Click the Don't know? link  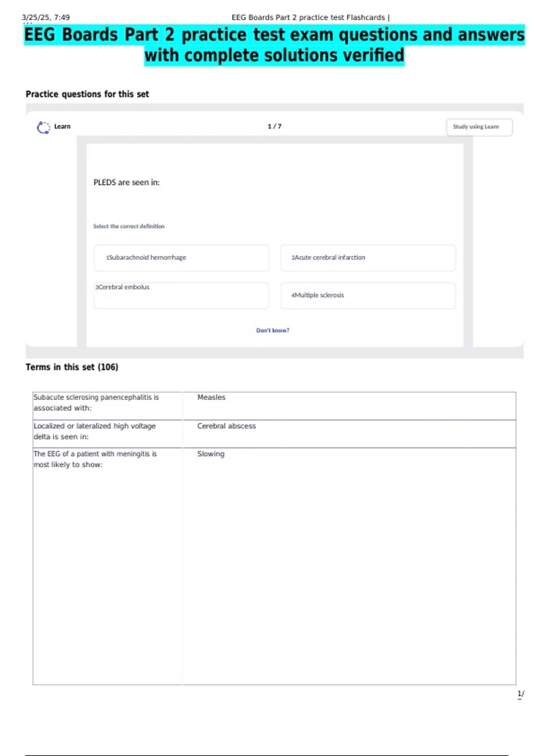coord(272,330)
